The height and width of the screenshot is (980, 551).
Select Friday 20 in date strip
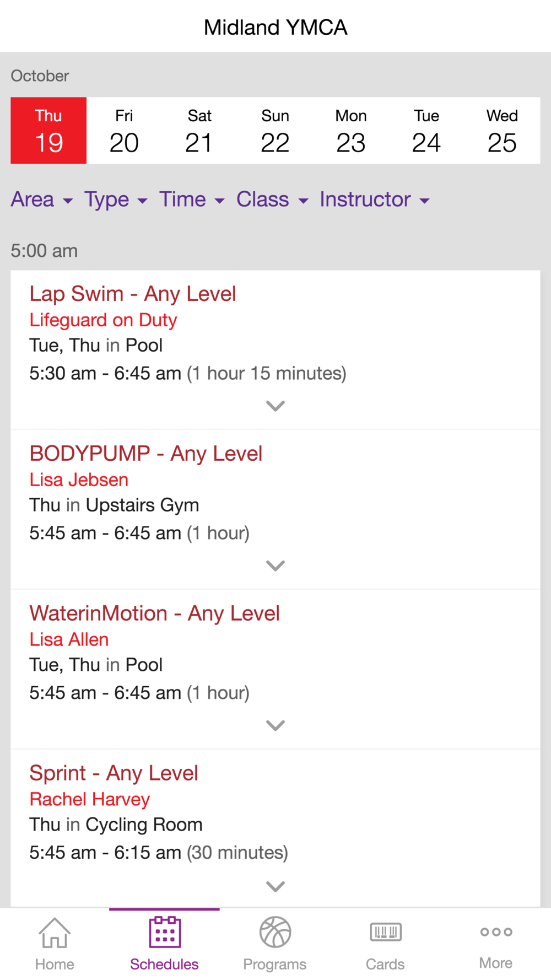tap(124, 131)
